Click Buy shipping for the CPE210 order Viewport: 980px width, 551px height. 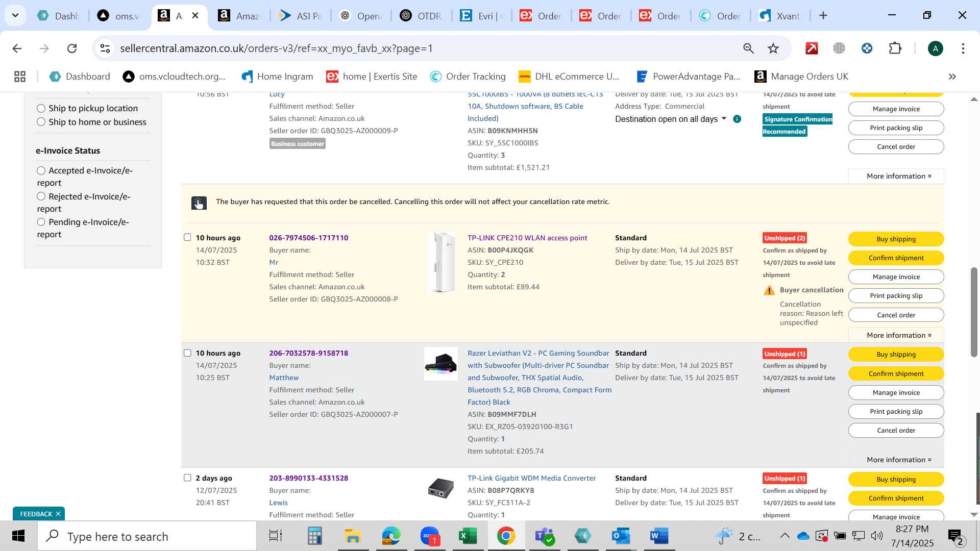(896, 239)
